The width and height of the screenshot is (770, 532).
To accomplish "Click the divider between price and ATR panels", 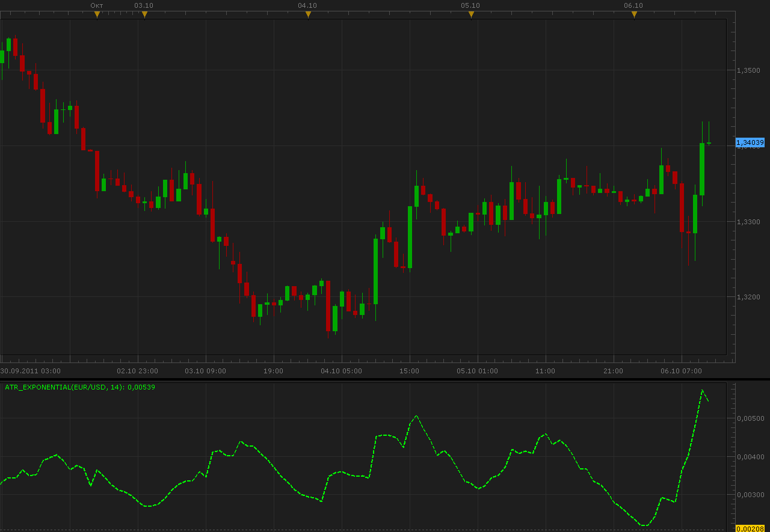I will pos(385,379).
